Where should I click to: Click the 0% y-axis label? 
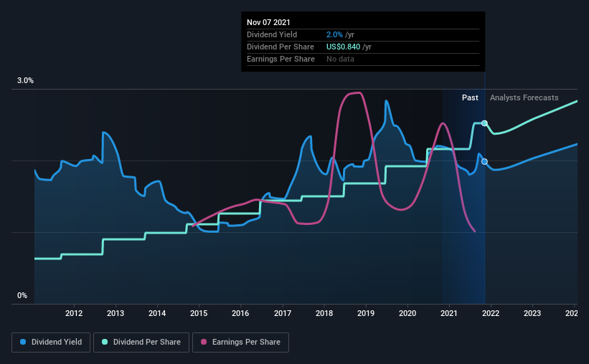[x=22, y=296]
